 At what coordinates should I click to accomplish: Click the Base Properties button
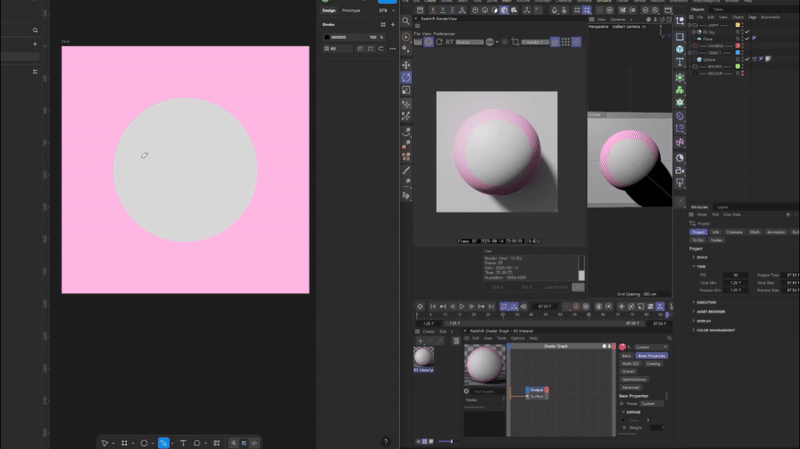[x=652, y=356]
